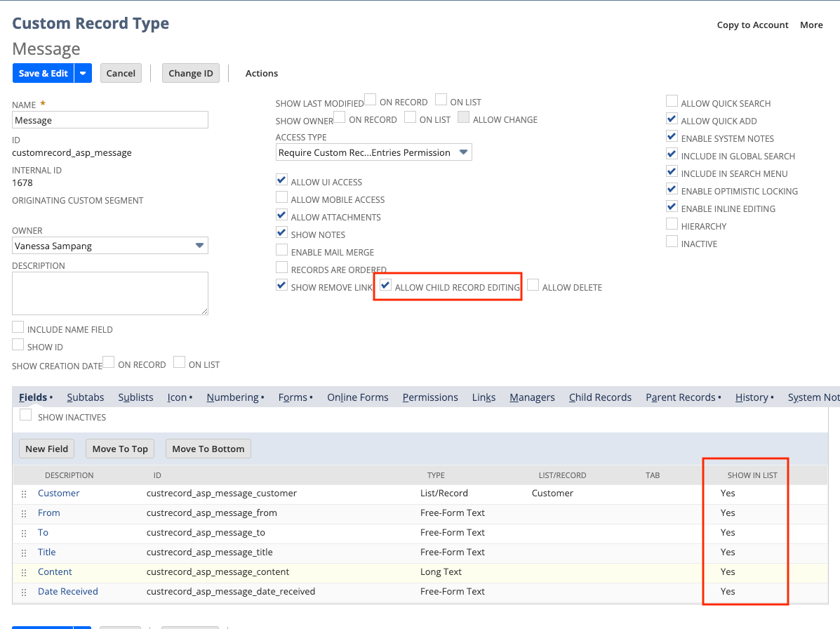
Task: Click the Change ID button
Action: point(191,73)
